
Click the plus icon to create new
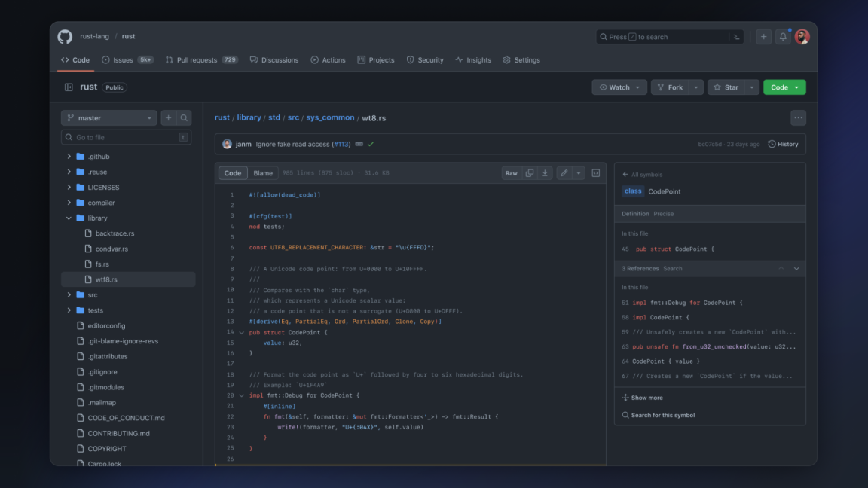tap(763, 36)
